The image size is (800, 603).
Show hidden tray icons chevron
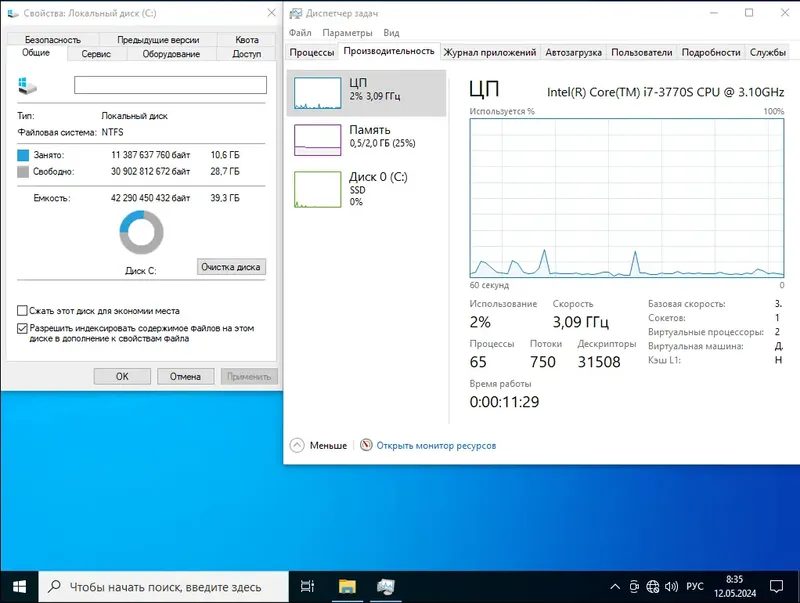[615, 587]
